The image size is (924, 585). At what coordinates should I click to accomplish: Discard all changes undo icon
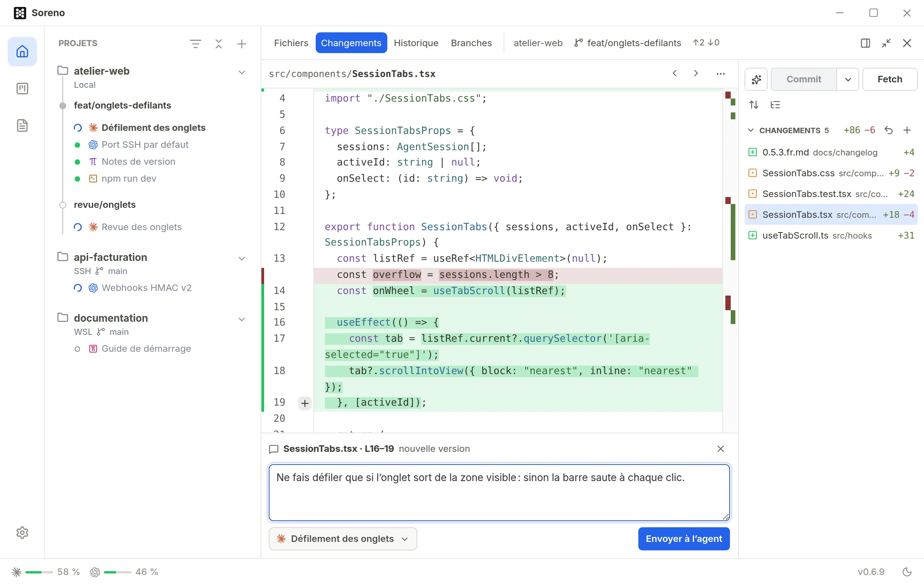(x=889, y=130)
